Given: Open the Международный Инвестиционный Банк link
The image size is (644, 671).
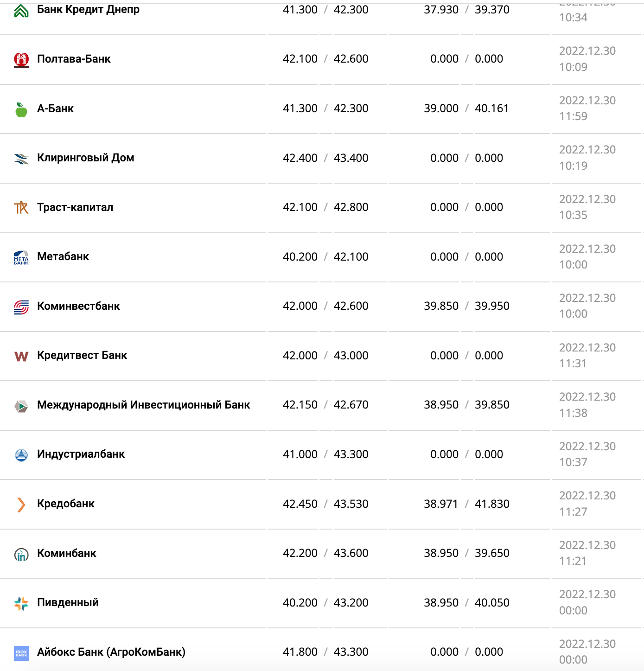Looking at the screenshot, I should 143,405.
